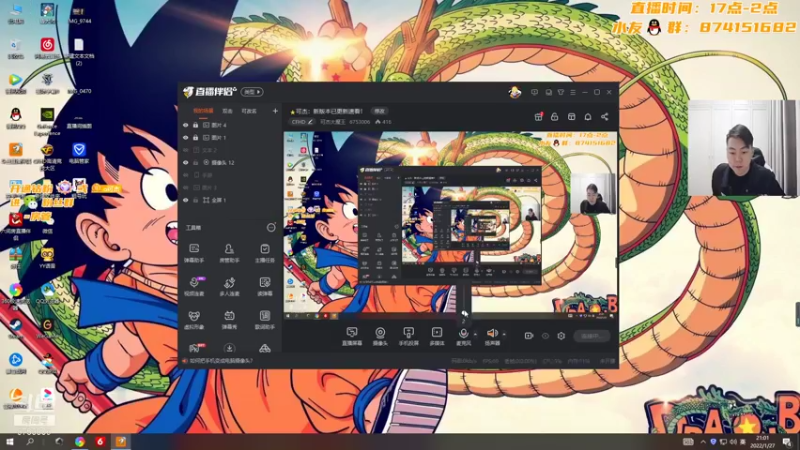800x450 pixels.
Task: Add a 手机投屏 phone mirroring source
Action: (x=408, y=337)
